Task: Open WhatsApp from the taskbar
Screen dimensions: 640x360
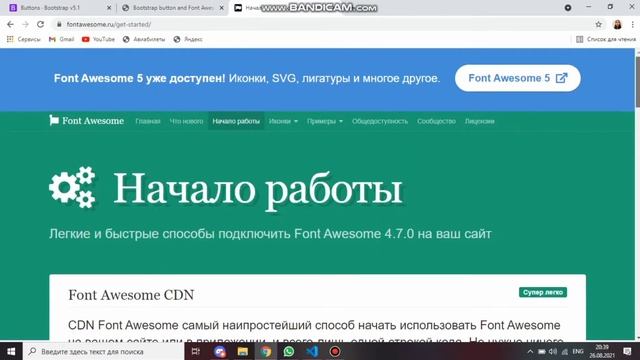Action: pyautogui.click(x=289, y=351)
